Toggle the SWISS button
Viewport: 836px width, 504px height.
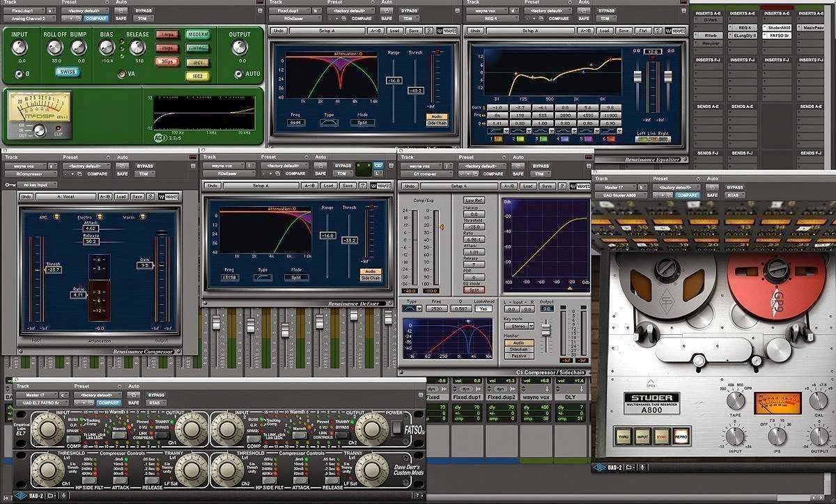[68, 72]
